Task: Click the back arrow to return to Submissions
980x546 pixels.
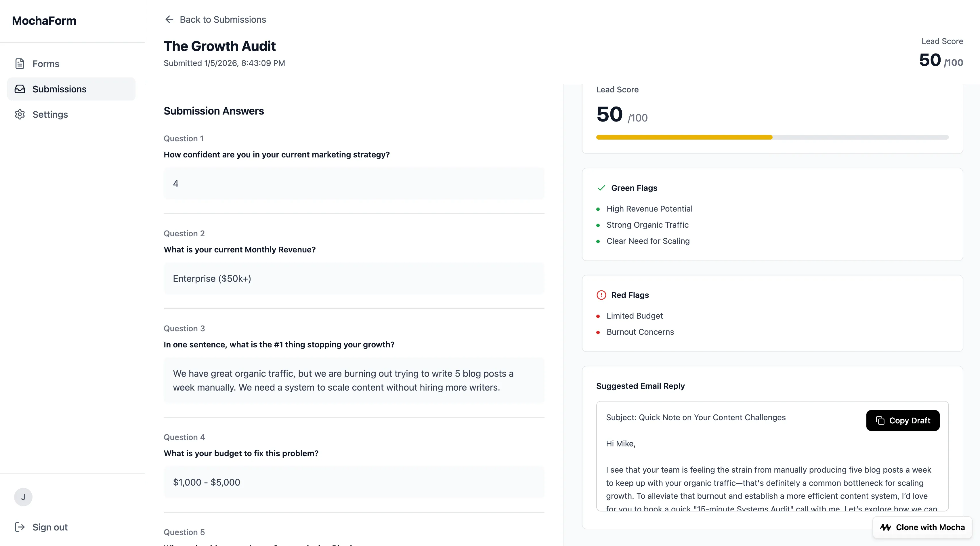Action: coord(169,19)
